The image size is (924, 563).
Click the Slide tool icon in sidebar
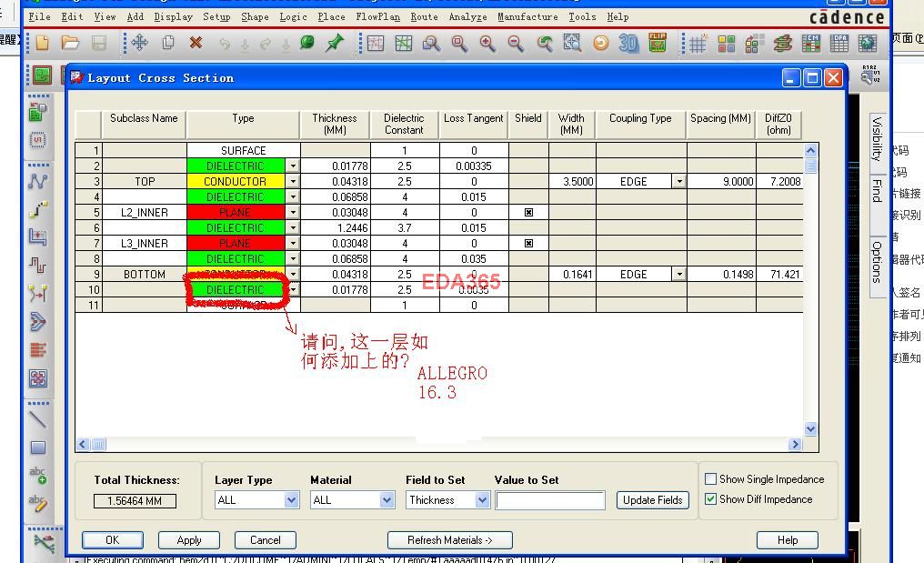pos(37,236)
